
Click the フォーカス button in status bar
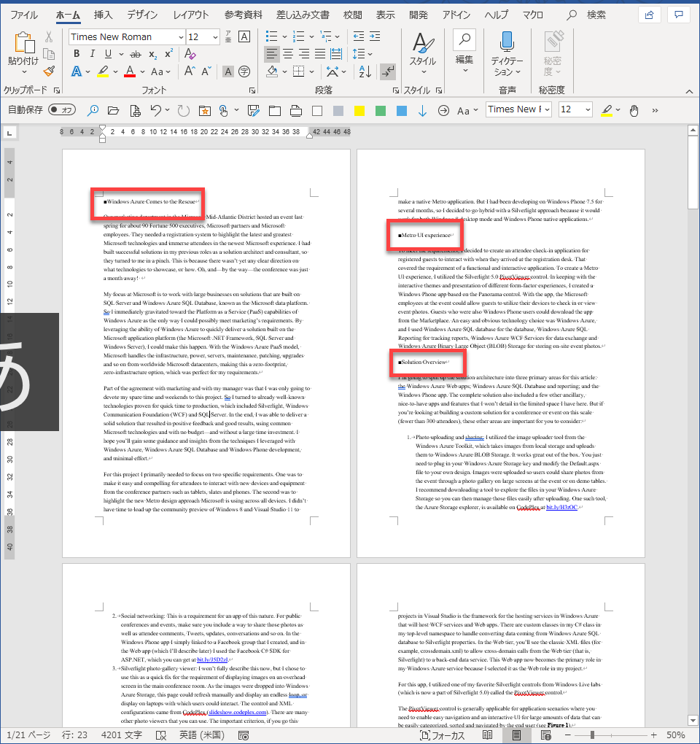pyautogui.click(x=442, y=735)
